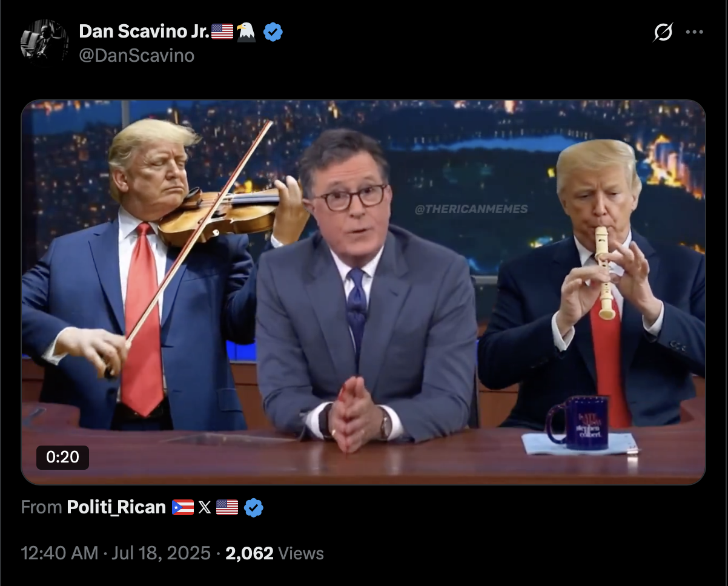Click the @THERICANMEMES watermark in the video
This screenshot has width=728, height=586.
pos(471,209)
